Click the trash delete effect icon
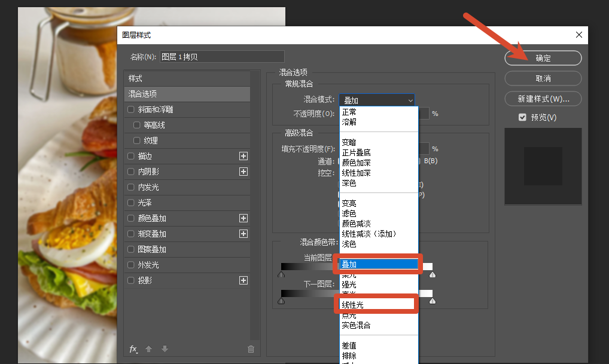This screenshot has height=364, width=609. 251,349
